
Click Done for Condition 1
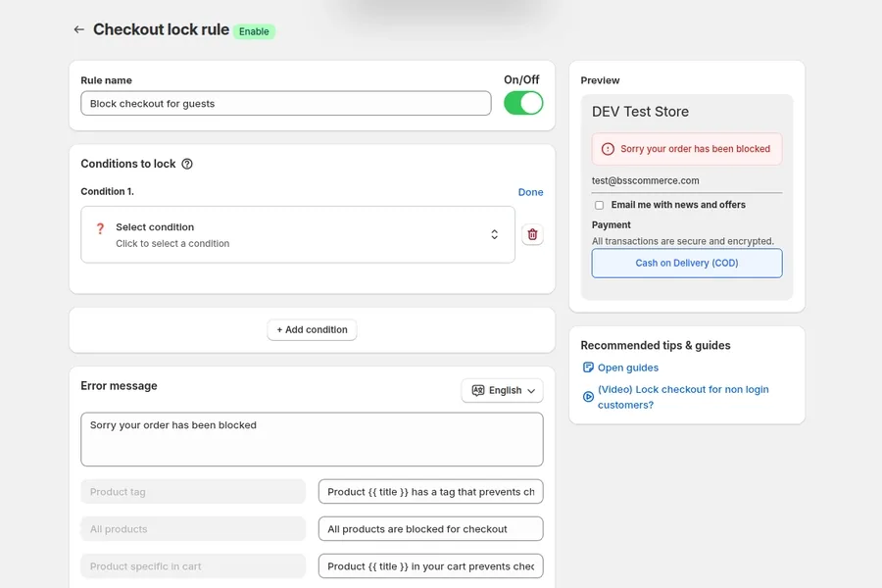coord(530,192)
